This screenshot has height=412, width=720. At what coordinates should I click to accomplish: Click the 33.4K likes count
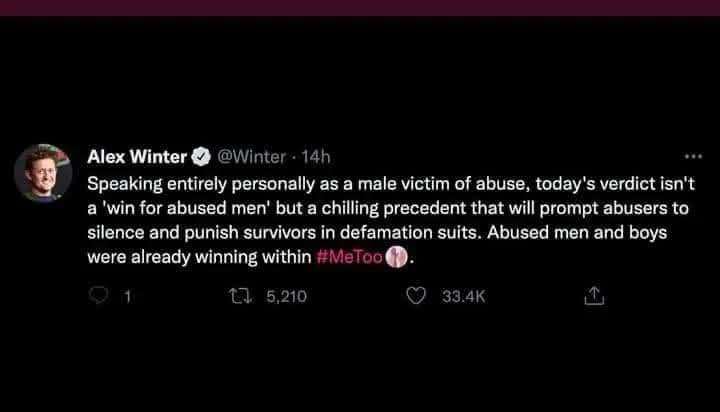463,296
